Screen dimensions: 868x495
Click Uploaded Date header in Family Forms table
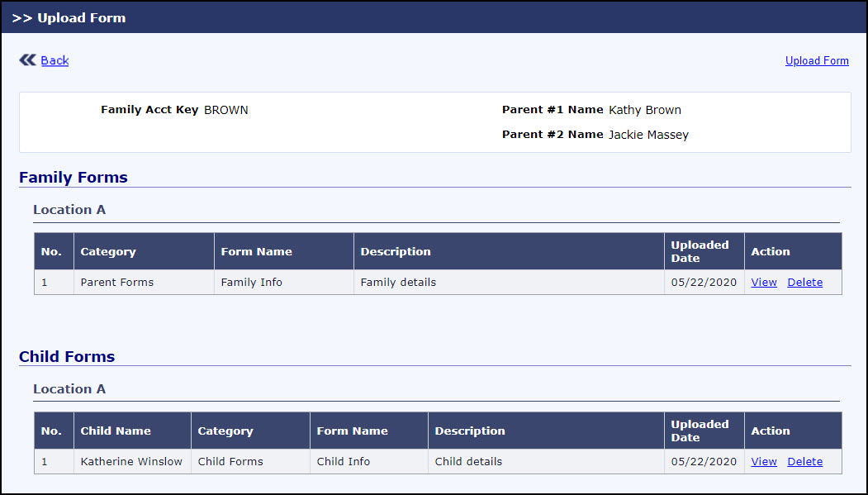click(x=700, y=251)
